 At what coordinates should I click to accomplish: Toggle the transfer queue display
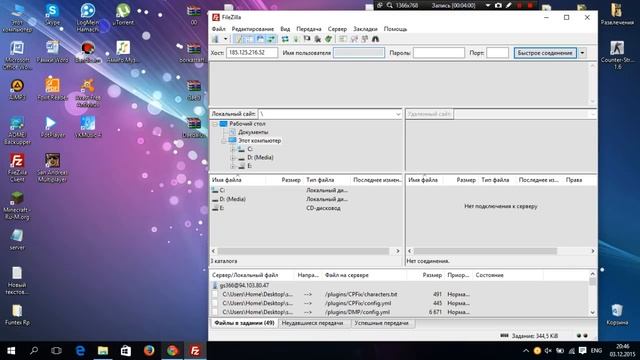[271, 39]
